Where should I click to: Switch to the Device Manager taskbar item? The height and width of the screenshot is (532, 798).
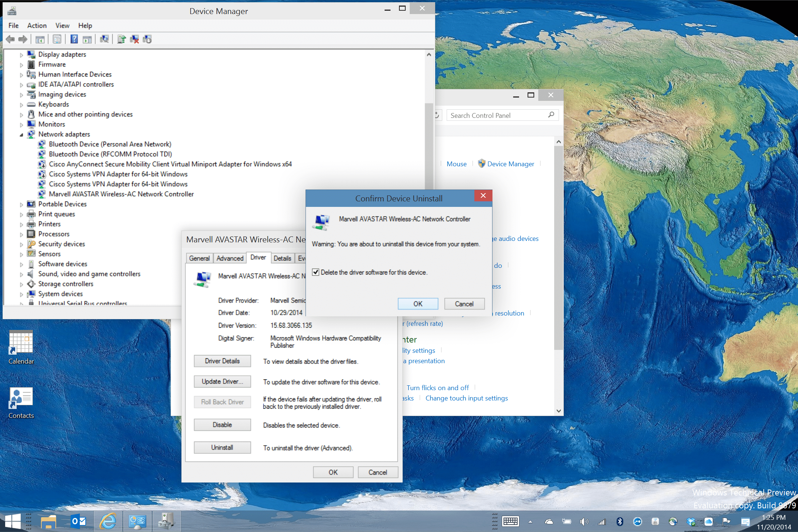coord(167,521)
